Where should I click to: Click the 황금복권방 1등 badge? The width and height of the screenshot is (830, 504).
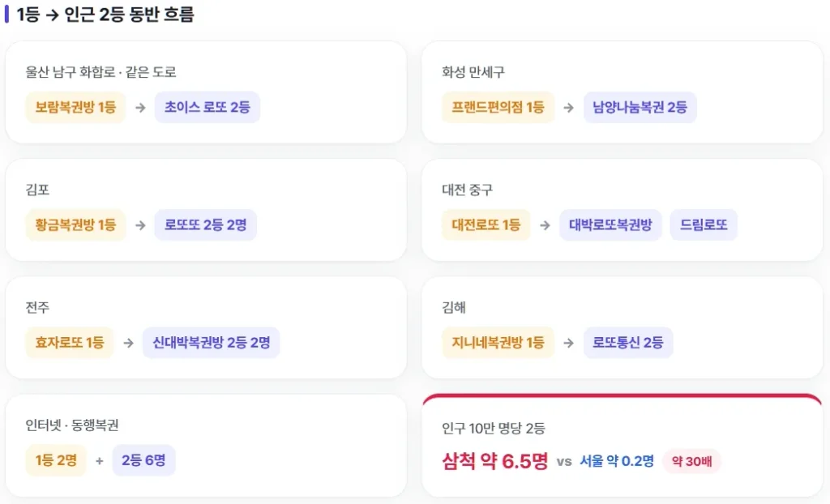point(75,225)
